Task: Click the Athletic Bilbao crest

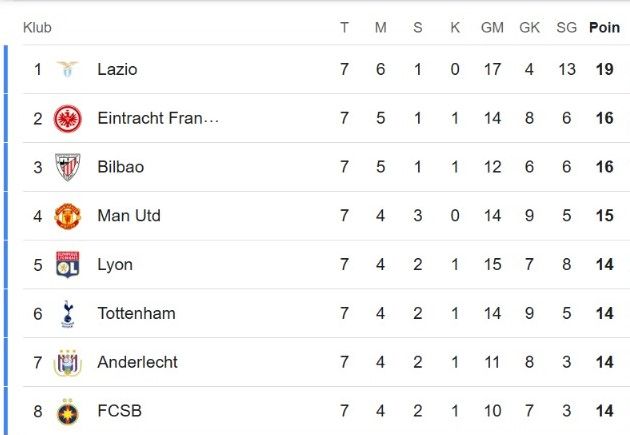Action: click(x=68, y=167)
